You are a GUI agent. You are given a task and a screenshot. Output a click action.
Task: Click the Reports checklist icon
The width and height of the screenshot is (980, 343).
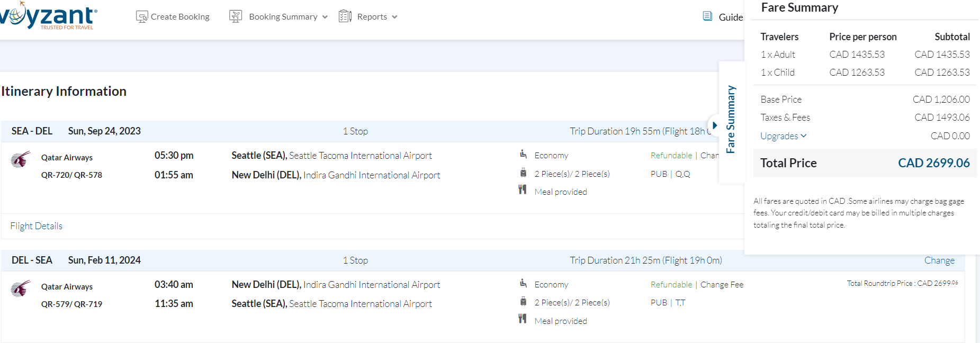tap(345, 16)
